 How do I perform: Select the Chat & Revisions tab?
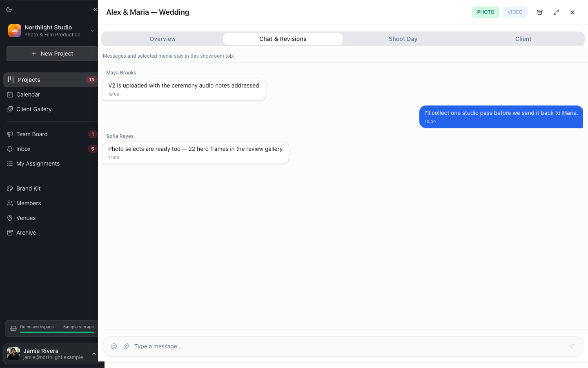click(283, 39)
